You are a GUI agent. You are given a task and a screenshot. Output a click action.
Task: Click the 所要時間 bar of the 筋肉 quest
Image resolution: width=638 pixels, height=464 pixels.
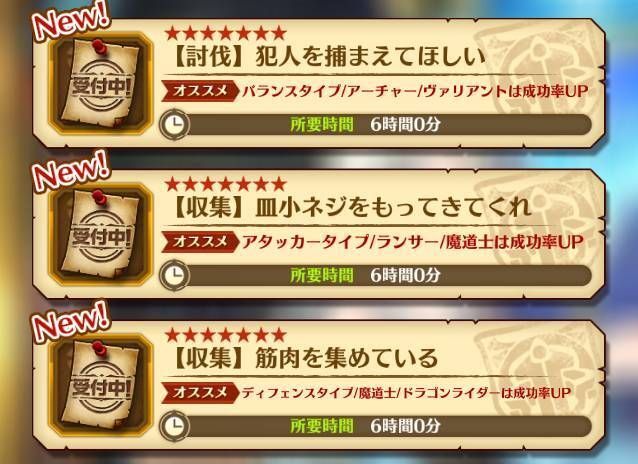376,426
